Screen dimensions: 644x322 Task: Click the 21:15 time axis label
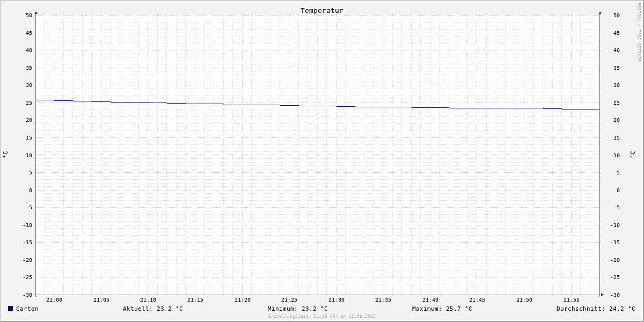point(195,300)
